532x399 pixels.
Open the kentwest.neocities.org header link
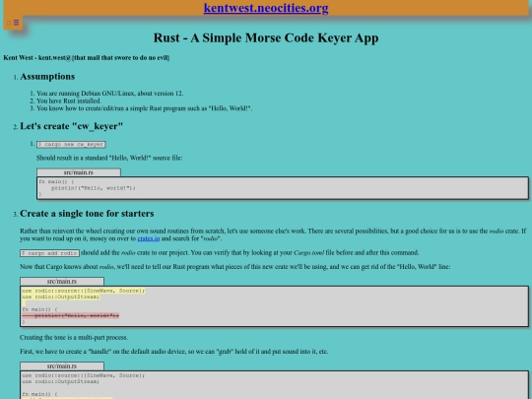coord(266,8)
